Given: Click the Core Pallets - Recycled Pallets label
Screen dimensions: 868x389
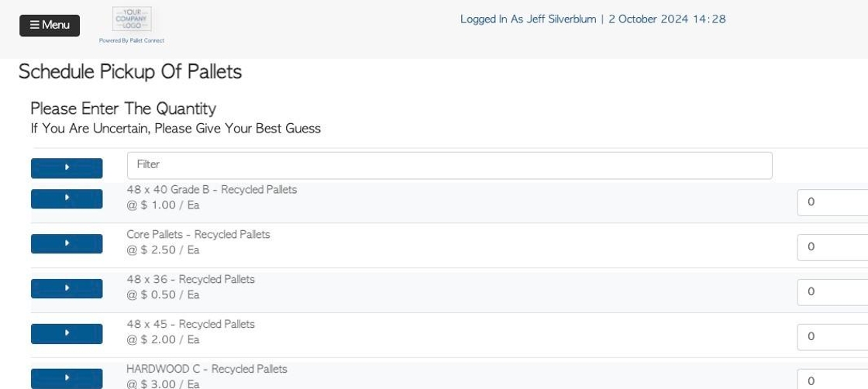Looking at the screenshot, I should [x=198, y=235].
